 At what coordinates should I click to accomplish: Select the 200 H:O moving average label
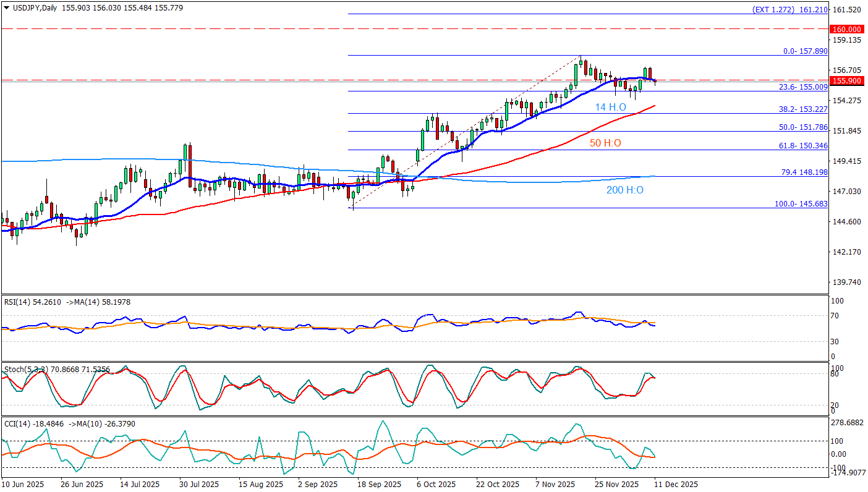click(624, 190)
